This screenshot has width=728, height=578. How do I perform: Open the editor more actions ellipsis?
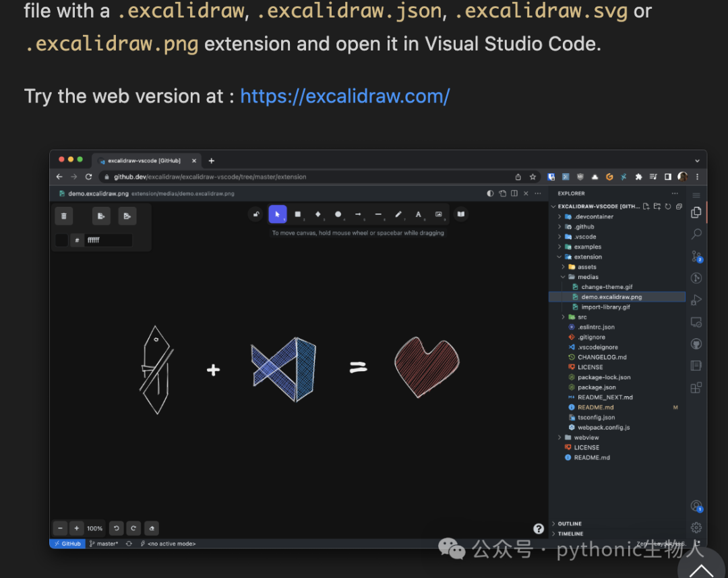point(538,193)
